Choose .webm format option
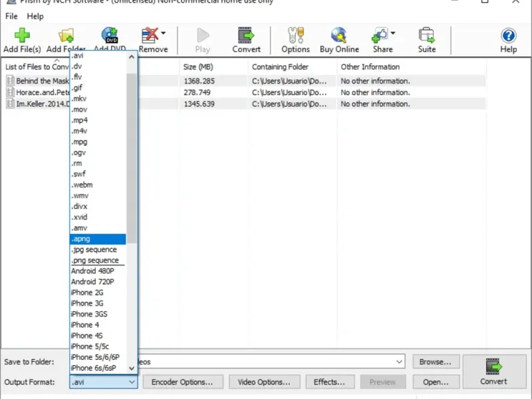This screenshot has width=532, height=399. [98, 185]
